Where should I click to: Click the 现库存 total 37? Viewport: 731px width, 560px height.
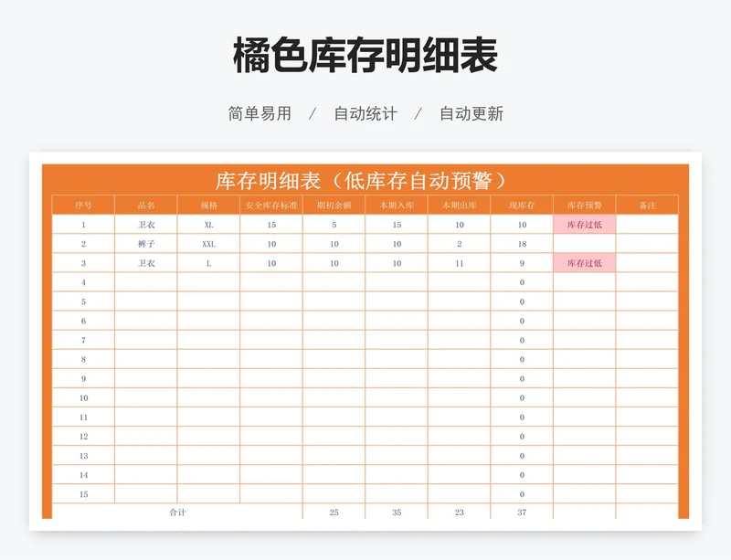[x=522, y=512]
